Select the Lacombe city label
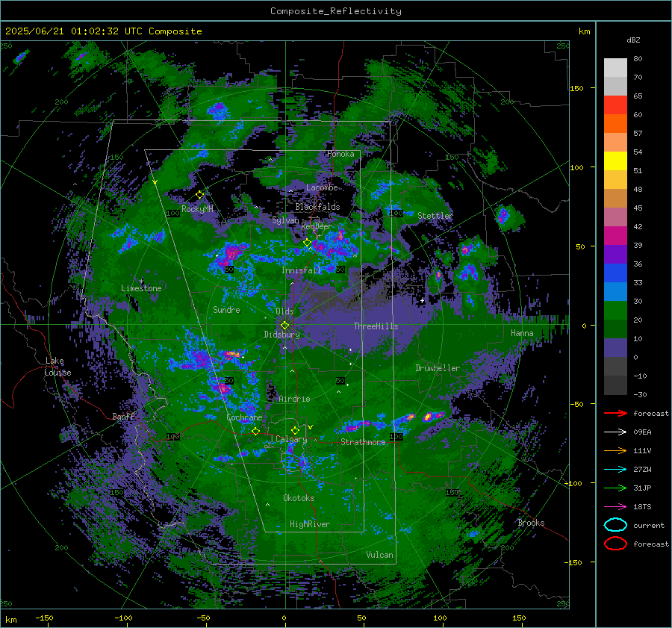 coord(322,187)
